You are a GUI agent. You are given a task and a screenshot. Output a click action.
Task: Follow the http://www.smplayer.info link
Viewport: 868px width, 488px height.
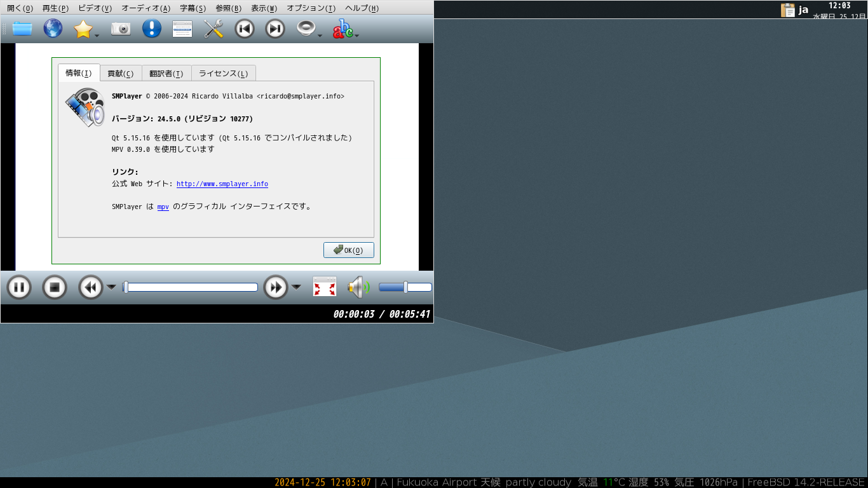222,184
